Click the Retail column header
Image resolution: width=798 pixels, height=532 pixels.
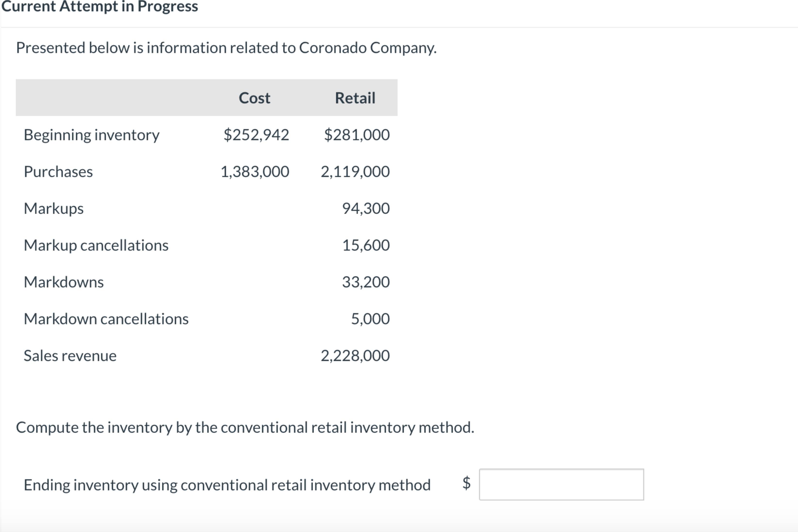click(x=355, y=98)
